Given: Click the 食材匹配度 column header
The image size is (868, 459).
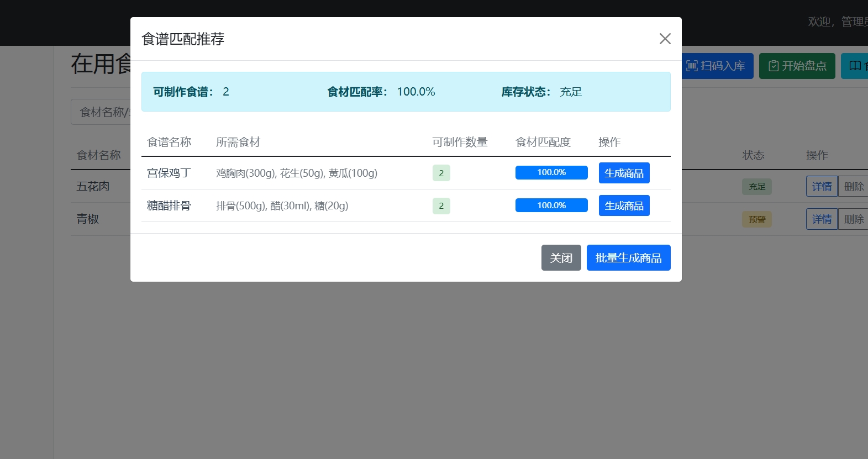Looking at the screenshot, I should click(543, 142).
